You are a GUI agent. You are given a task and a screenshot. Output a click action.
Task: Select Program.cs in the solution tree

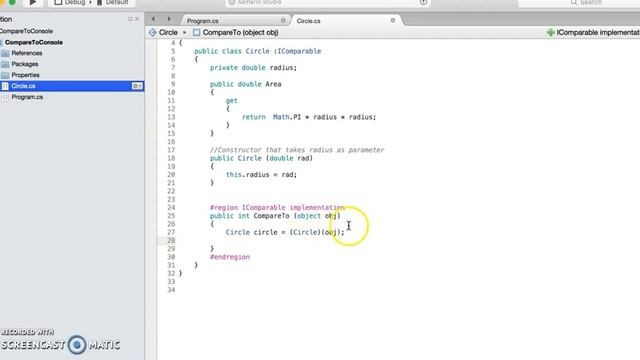pos(27,97)
